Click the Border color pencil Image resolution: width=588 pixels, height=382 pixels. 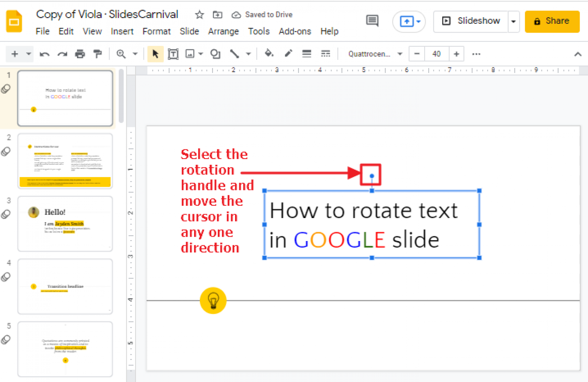[x=288, y=54]
